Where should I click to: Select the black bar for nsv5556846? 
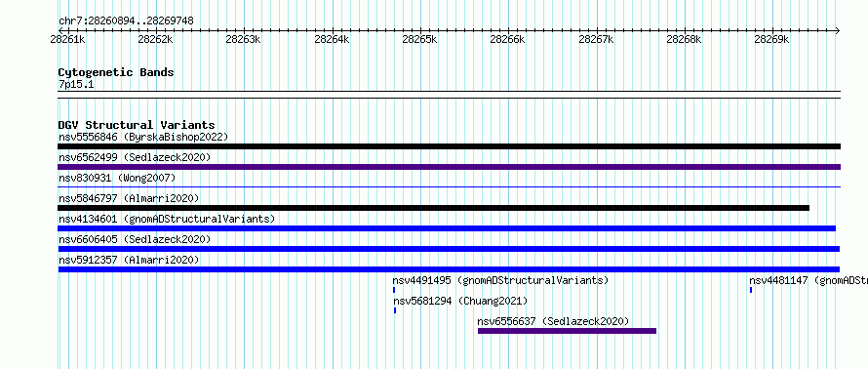click(x=449, y=146)
